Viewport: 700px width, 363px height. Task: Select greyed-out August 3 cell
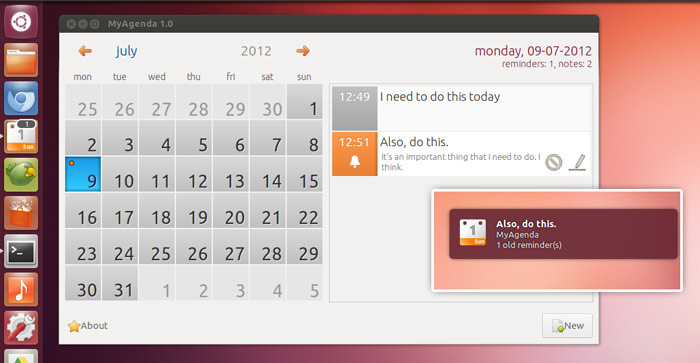pyautogui.click(x=231, y=283)
